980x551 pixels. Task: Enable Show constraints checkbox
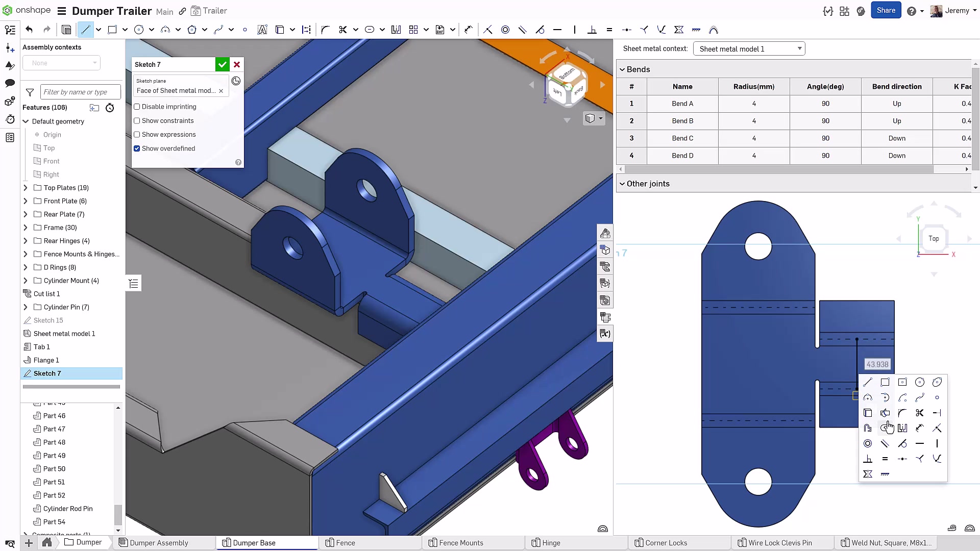tap(137, 121)
